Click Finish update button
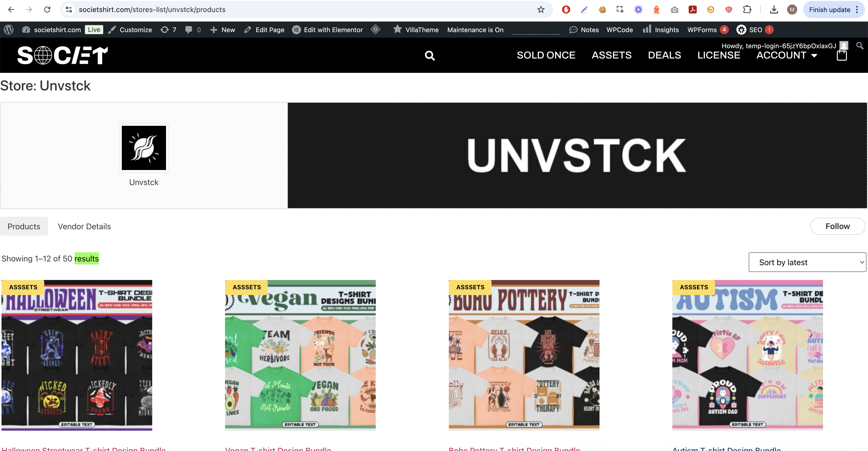 coord(830,10)
